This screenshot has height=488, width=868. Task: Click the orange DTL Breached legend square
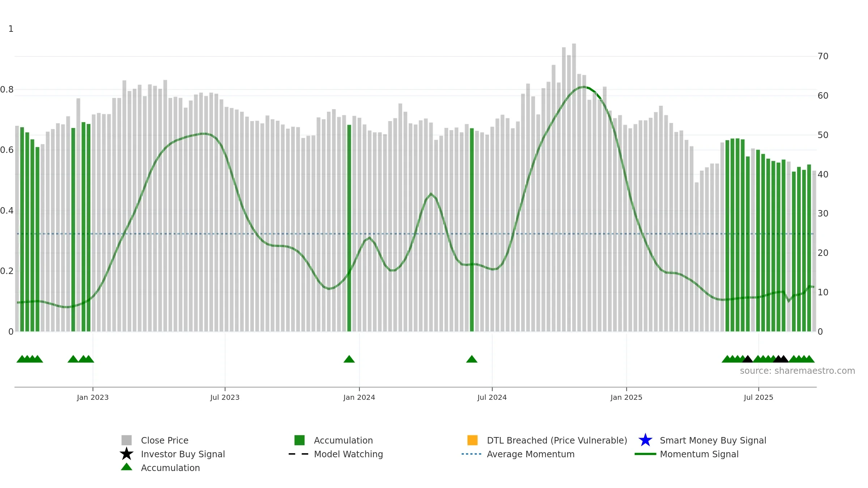(x=472, y=440)
